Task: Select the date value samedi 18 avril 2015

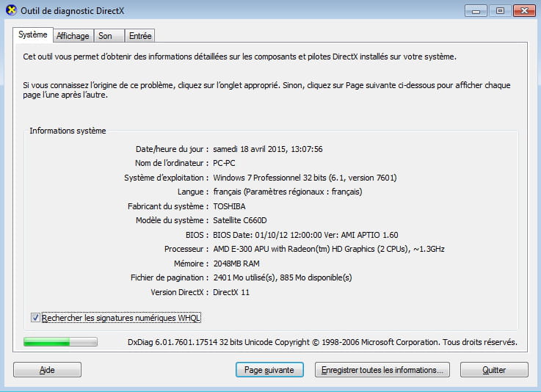Action: coord(268,149)
